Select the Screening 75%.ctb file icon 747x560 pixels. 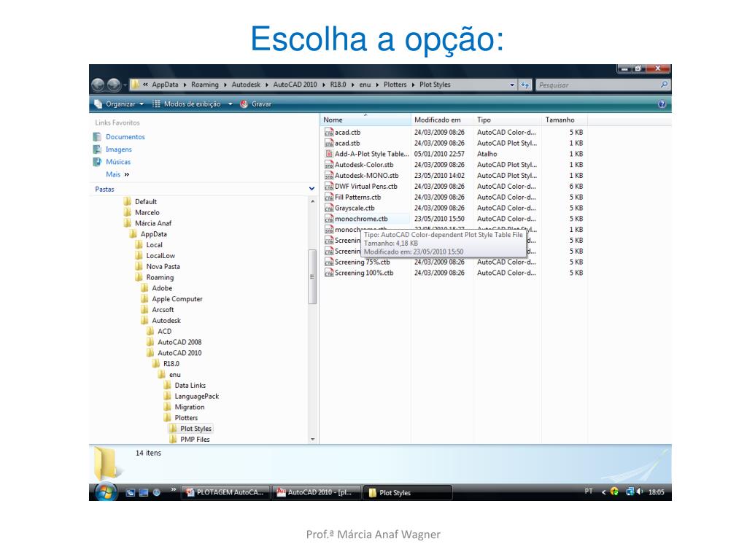[x=329, y=262]
